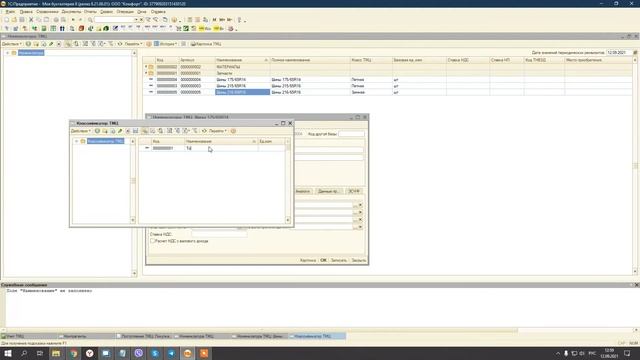Click the Save diskette icon in main toolbar

point(22,20)
